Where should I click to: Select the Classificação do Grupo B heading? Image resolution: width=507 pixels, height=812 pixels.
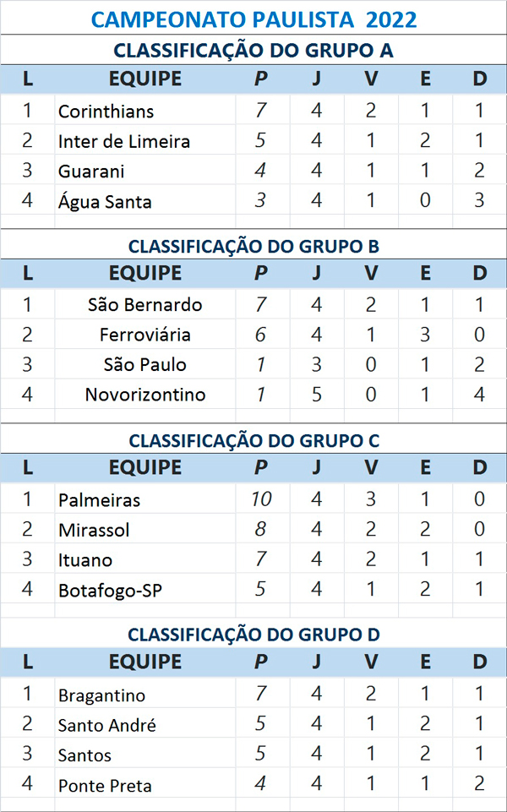pyautogui.click(x=253, y=246)
